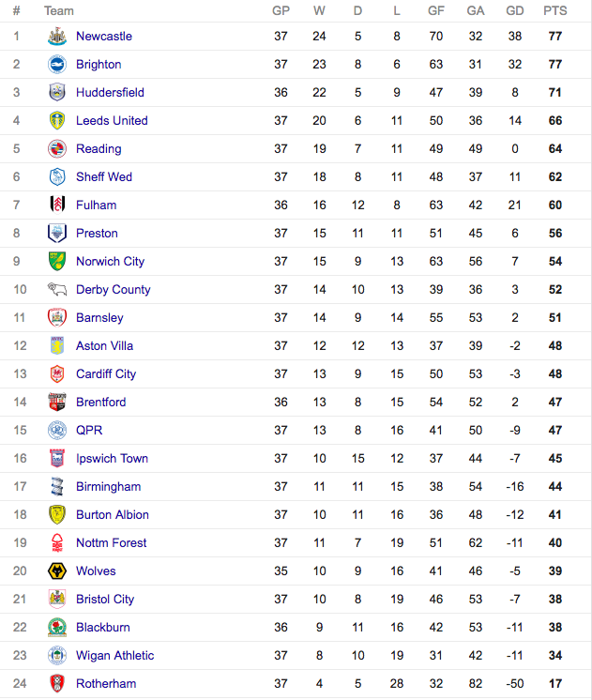Click the Norwich City crest icon

57,262
